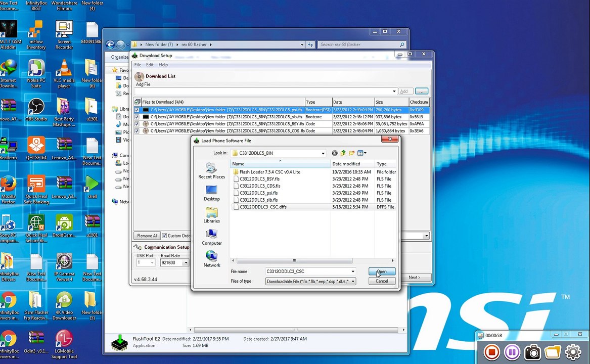Open recorder settings gear icon
The height and width of the screenshot is (364, 590).
573,352
